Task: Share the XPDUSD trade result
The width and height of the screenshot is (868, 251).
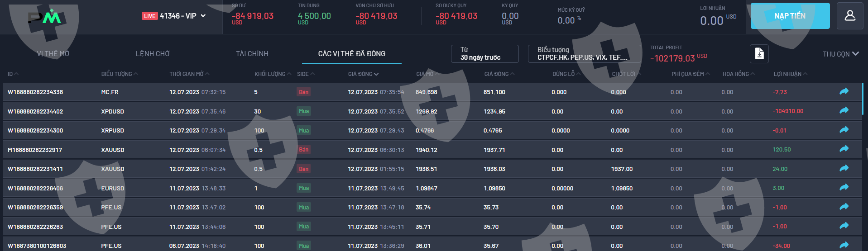Action: click(844, 111)
